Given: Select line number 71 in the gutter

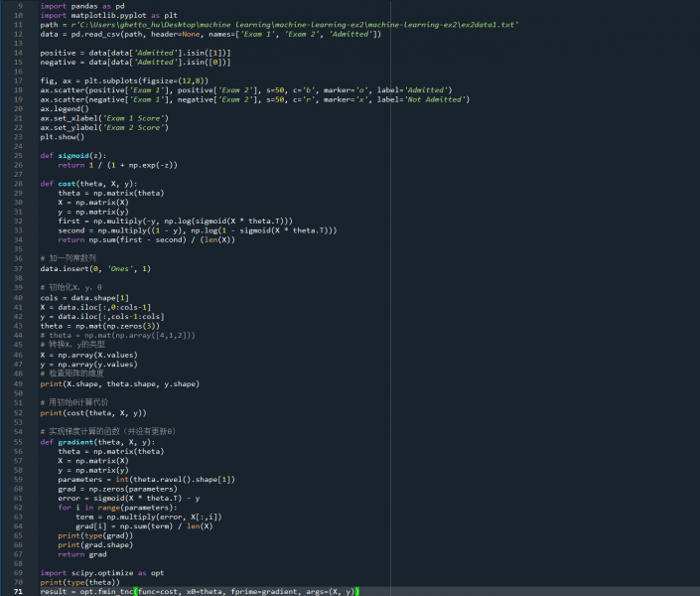Looking at the screenshot, I should click(x=19, y=591).
